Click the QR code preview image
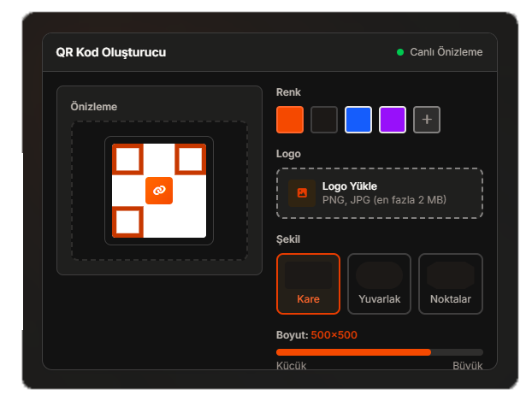The width and height of the screenshot is (532, 401). click(x=159, y=191)
